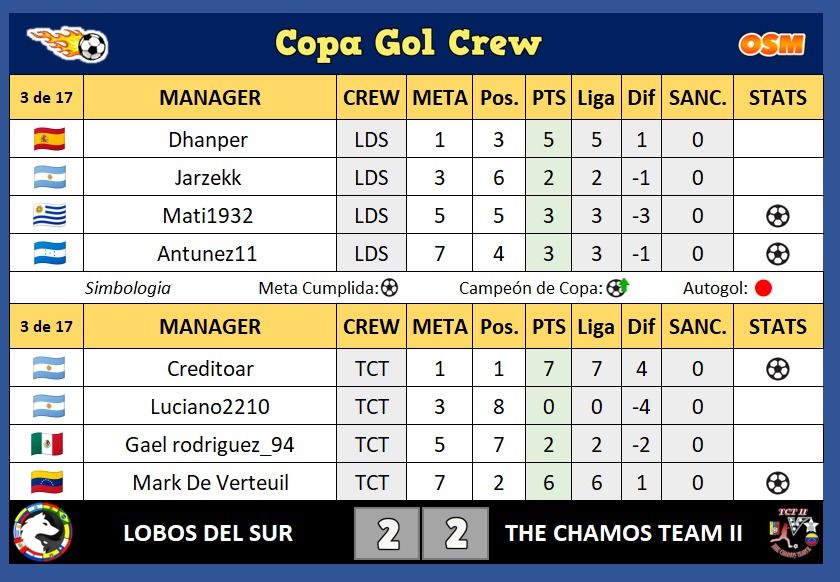Click the manager name Luciano2210
The width and height of the screenshot is (840, 582).
210,407
